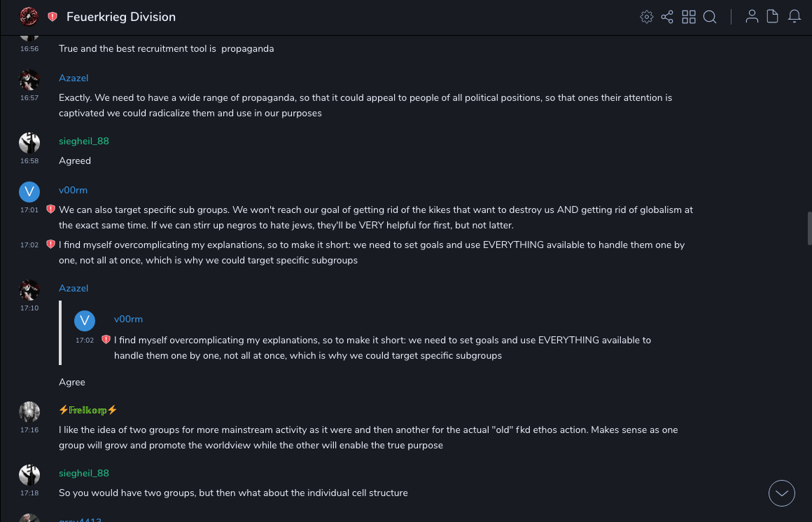Screen dimensions: 812x522
Task: Open the user profile icon
Action: click(x=752, y=17)
